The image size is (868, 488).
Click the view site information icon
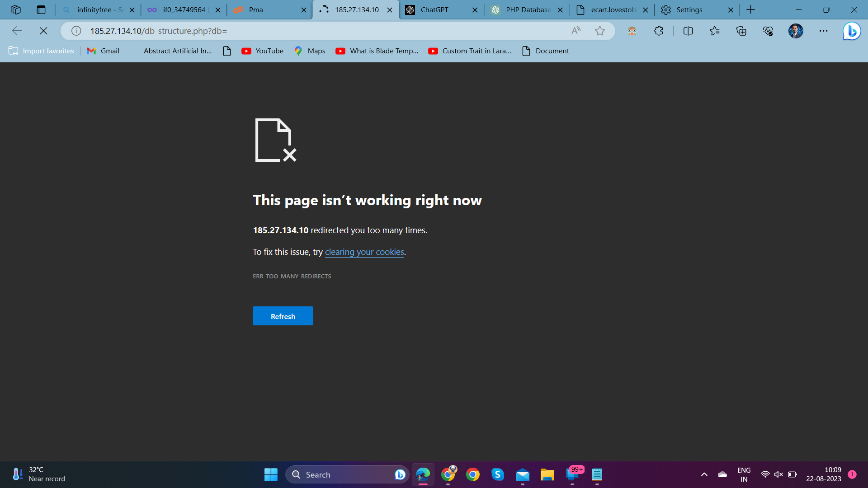point(76,31)
